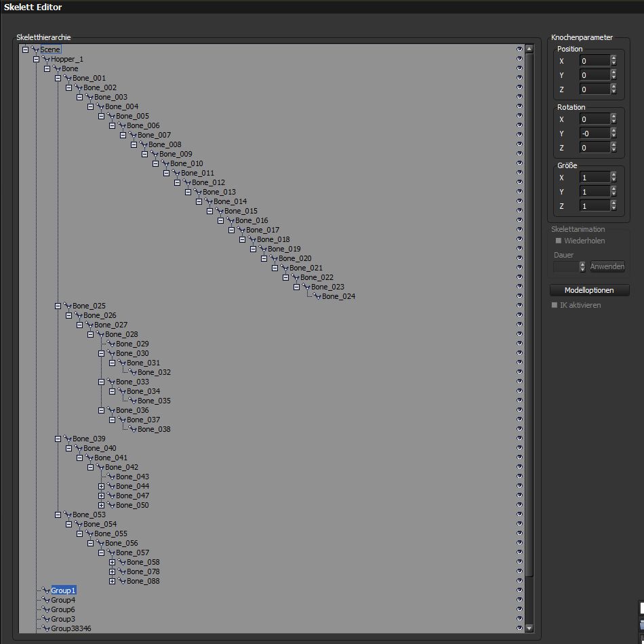The width and height of the screenshot is (644, 644).
Task: Click the bone icon beside Bone_001
Action: tap(67, 78)
